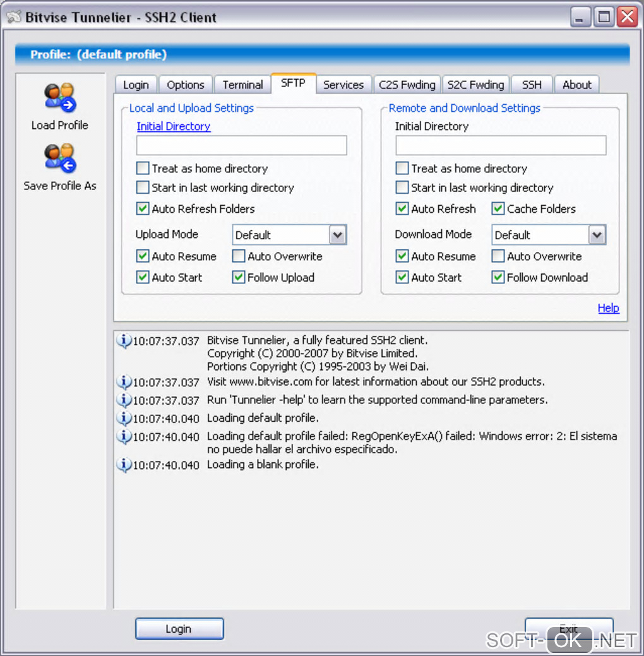Select log line 'Loading default profile.'
Screen dimensions: 644x656
pyautogui.click(x=263, y=418)
